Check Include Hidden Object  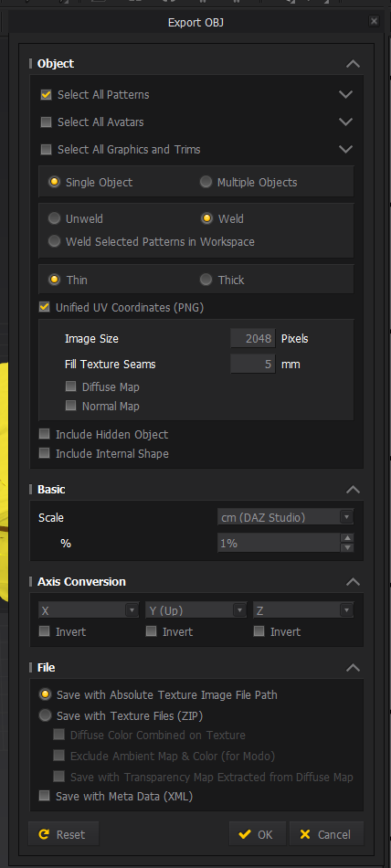point(44,435)
